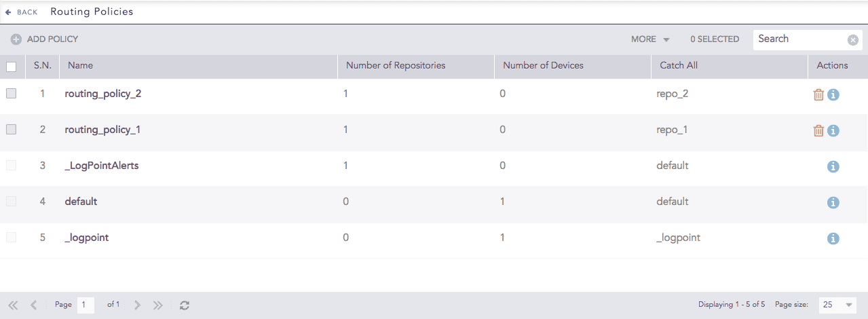Click the Add Policy button

(45, 39)
